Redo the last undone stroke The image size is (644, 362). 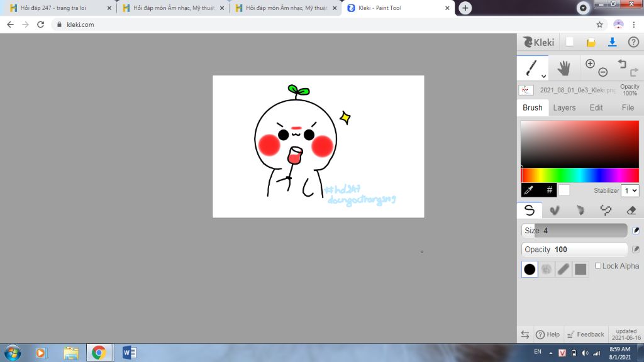click(x=634, y=72)
